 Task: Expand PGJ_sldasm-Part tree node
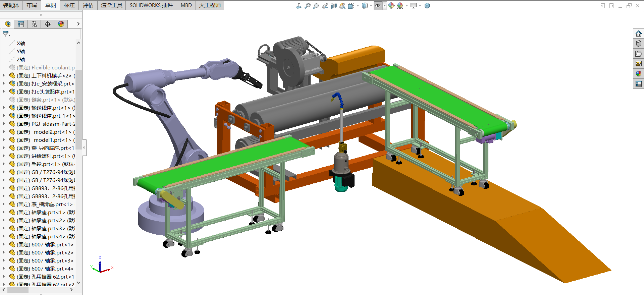pos(4,124)
